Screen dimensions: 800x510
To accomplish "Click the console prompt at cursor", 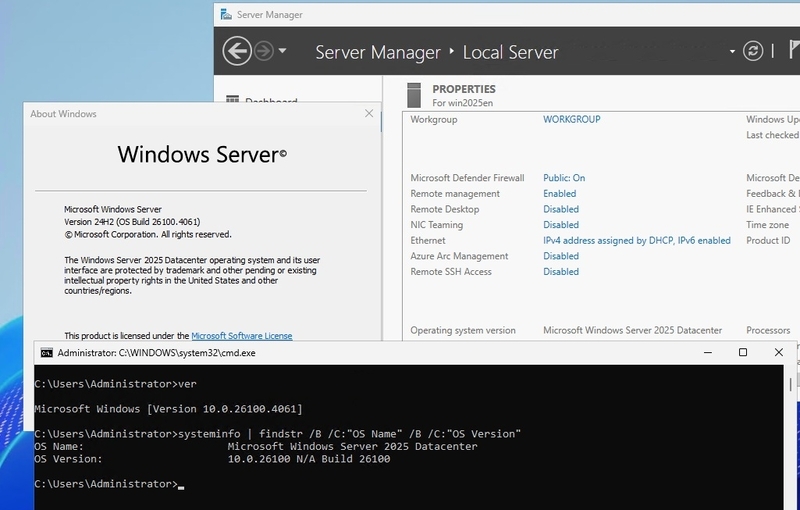I will point(109,484).
